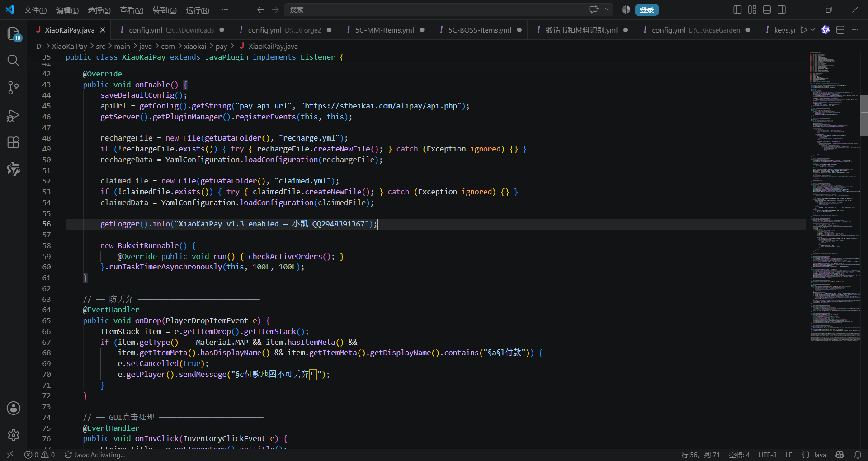Open the 文件(F) menu
Viewport: 868px width, 461px height.
(35, 10)
